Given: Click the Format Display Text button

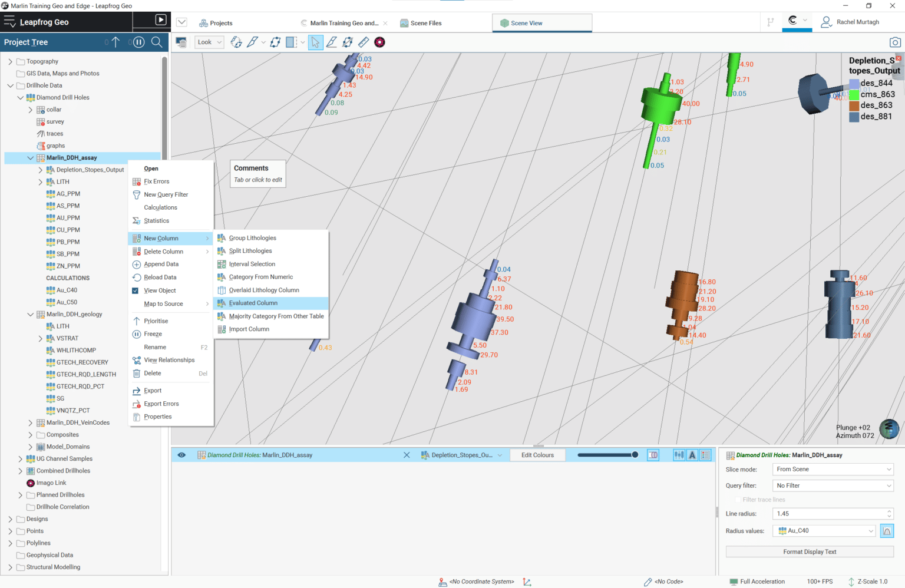Looking at the screenshot, I should (x=810, y=552).
